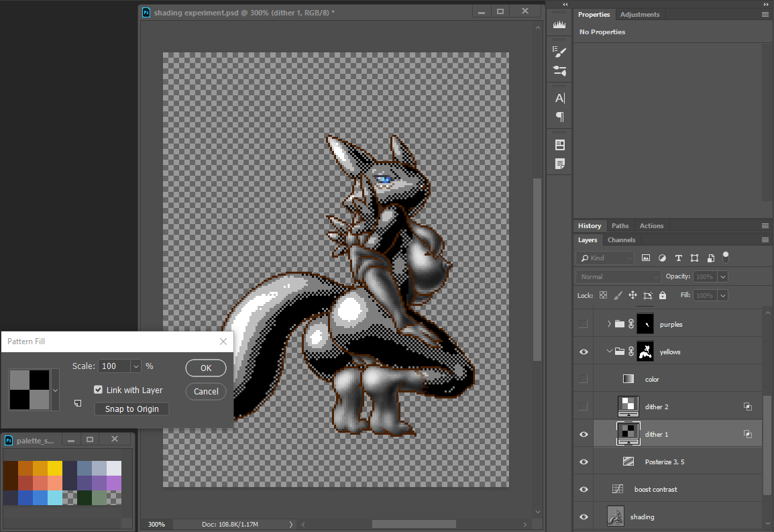774x532 pixels.
Task: Click the lock position move icon
Action: click(632, 295)
